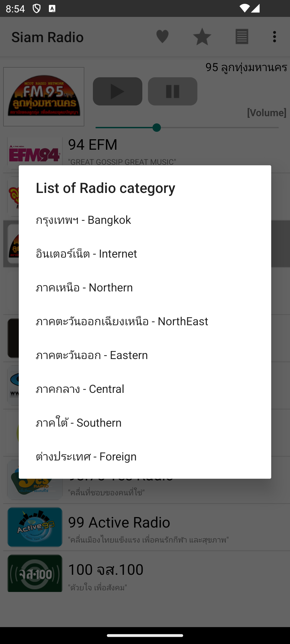
Task: Tap the FM95 station logo
Action: pyautogui.click(x=44, y=97)
